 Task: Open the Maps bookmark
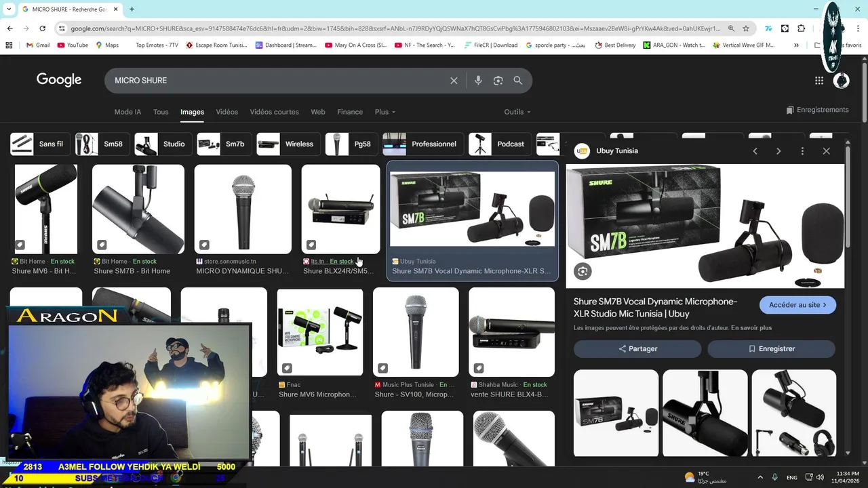tap(107, 45)
